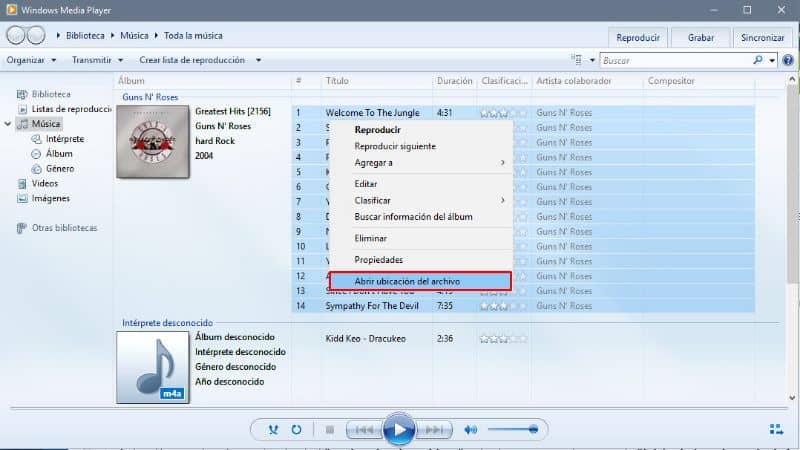Expand the Agregar a submenu
Image resolution: width=800 pixels, height=450 pixels.
click(421, 162)
